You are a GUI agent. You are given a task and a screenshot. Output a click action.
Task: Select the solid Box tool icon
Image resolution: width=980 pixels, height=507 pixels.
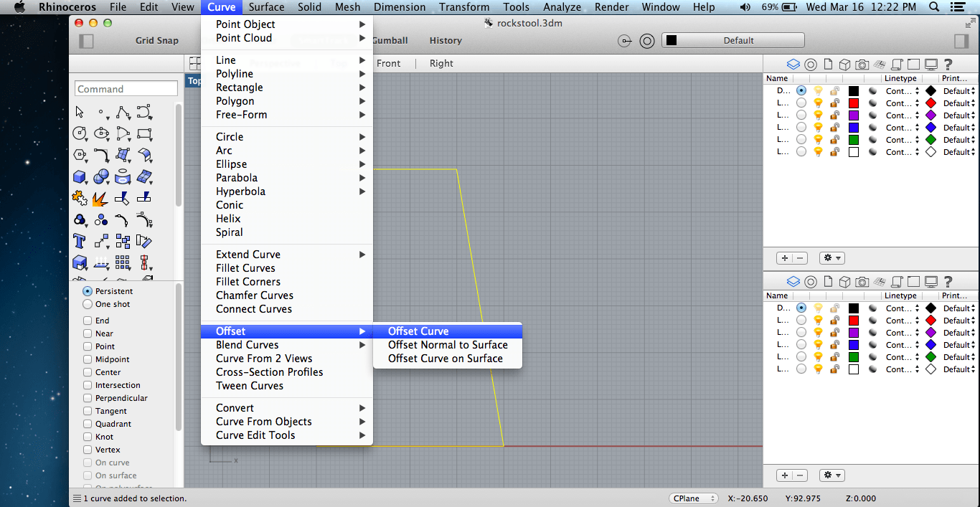pos(80,176)
